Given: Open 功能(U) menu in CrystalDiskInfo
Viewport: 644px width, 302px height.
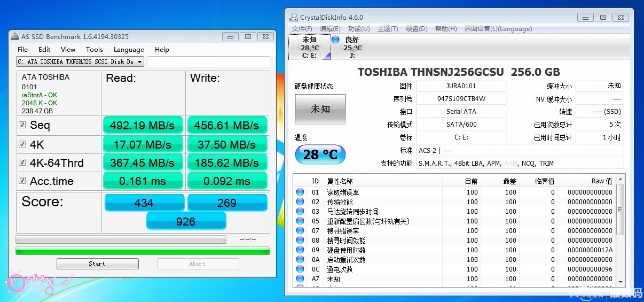Looking at the screenshot, I should [x=359, y=29].
